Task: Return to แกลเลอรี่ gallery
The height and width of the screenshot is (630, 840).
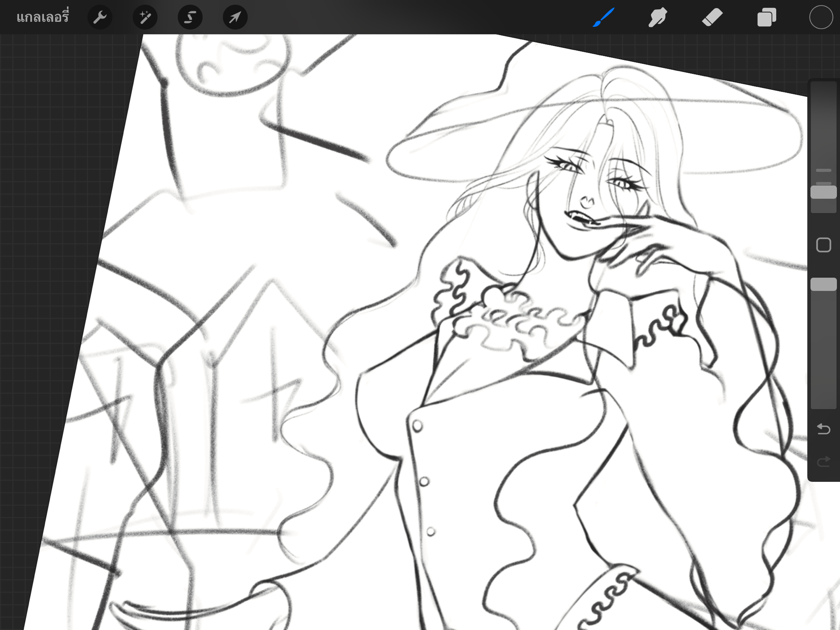Action: tap(42, 18)
